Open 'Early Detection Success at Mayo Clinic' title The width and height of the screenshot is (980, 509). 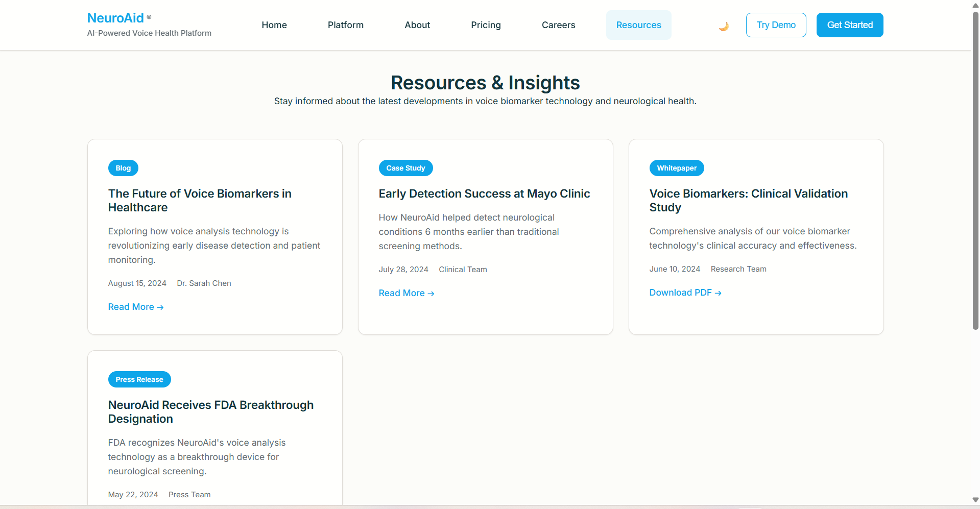tap(484, 194)
